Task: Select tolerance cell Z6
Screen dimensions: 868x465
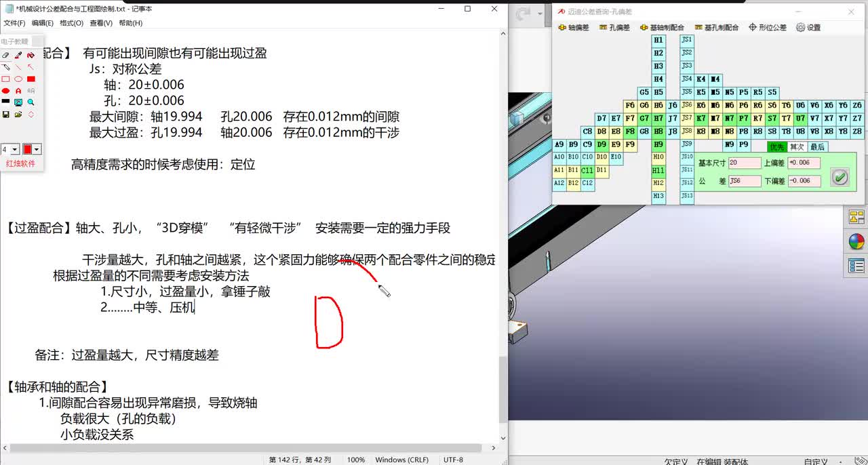Action: click(x=857, y=105)
